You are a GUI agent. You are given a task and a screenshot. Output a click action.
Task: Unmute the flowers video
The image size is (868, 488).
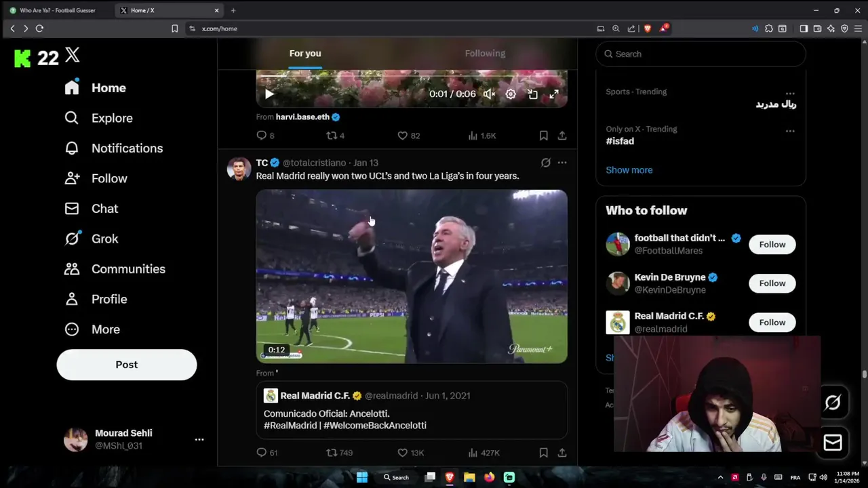(x=489, y=94)
